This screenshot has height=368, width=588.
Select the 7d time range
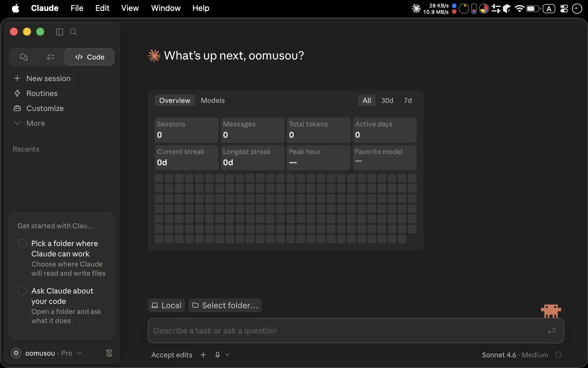click(408, 100)
